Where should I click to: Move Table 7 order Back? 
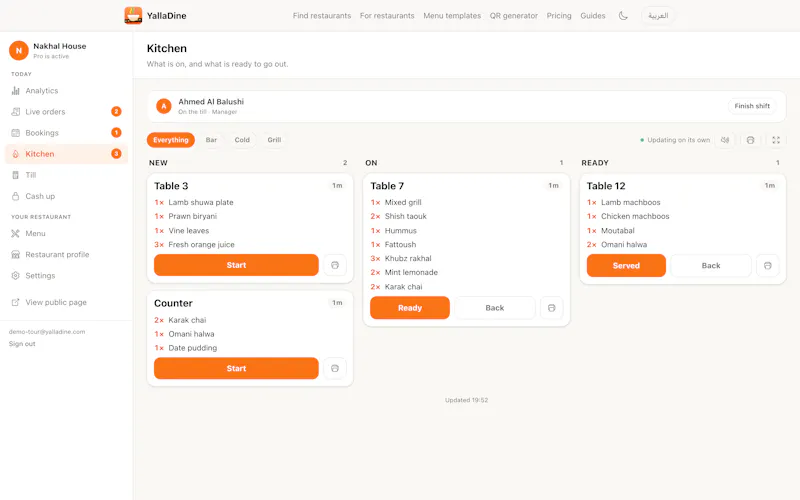coord(495,308)
